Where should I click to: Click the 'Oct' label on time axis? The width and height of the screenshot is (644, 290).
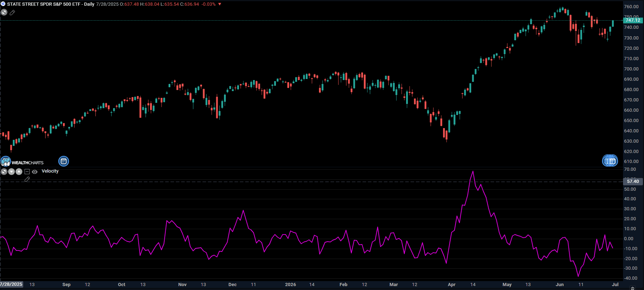click(x=122, y=285)
